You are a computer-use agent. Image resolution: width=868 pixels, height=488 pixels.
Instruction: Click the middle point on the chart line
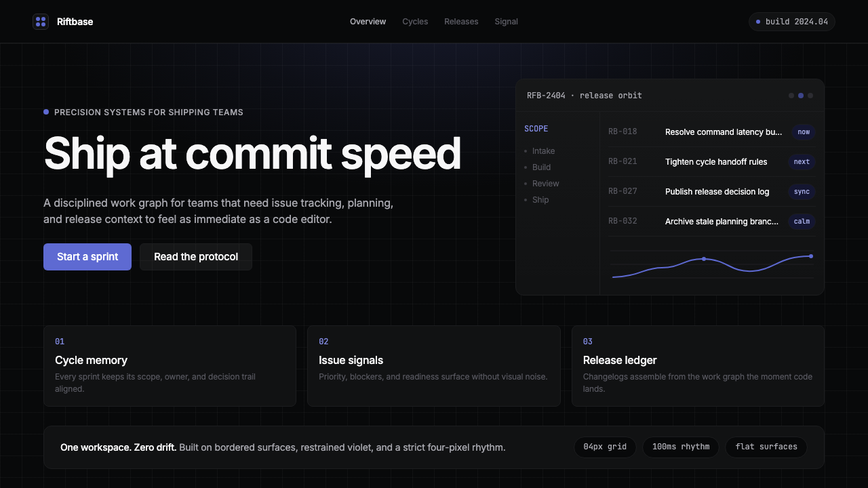click(704, 259)
